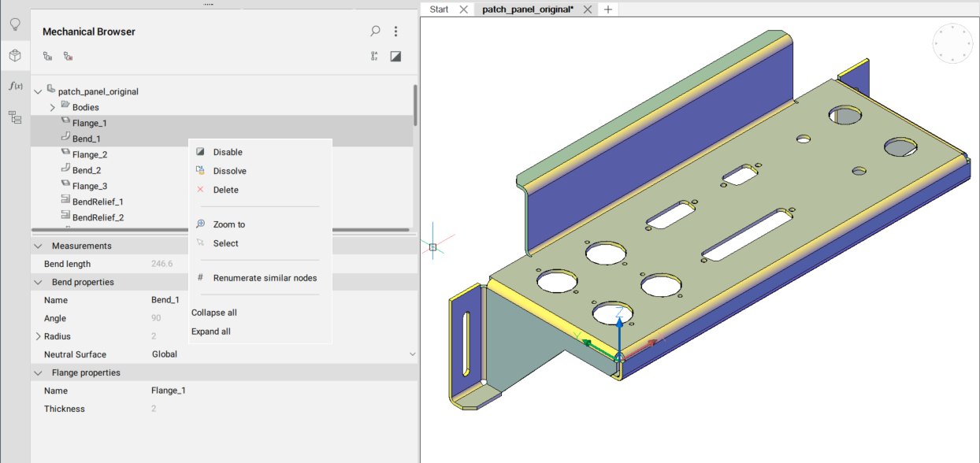Collapse the Measurements section
The height and width of the screenshot is (463, 980).
point(38,246)
